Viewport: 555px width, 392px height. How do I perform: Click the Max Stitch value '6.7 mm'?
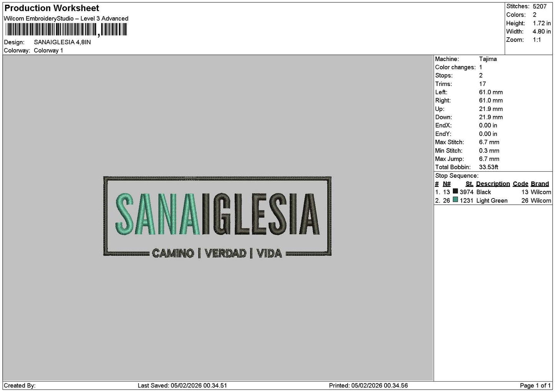tap(489, 142)
